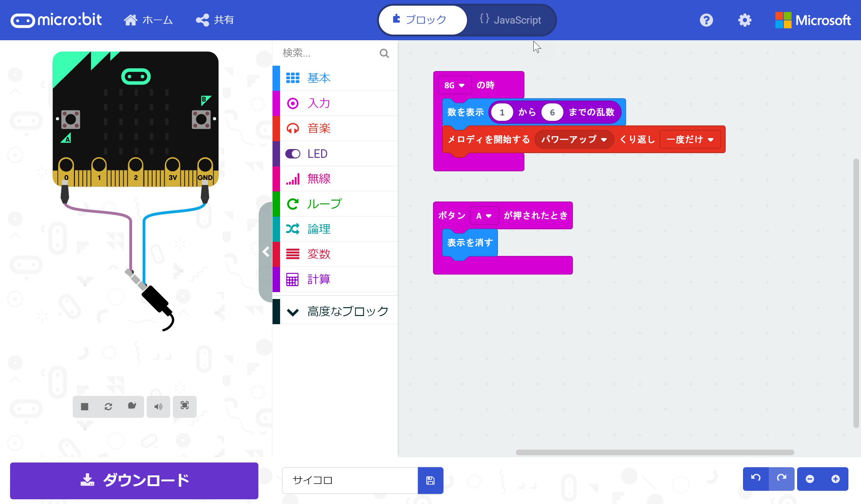Undo the last workspace action

point(756,479)
